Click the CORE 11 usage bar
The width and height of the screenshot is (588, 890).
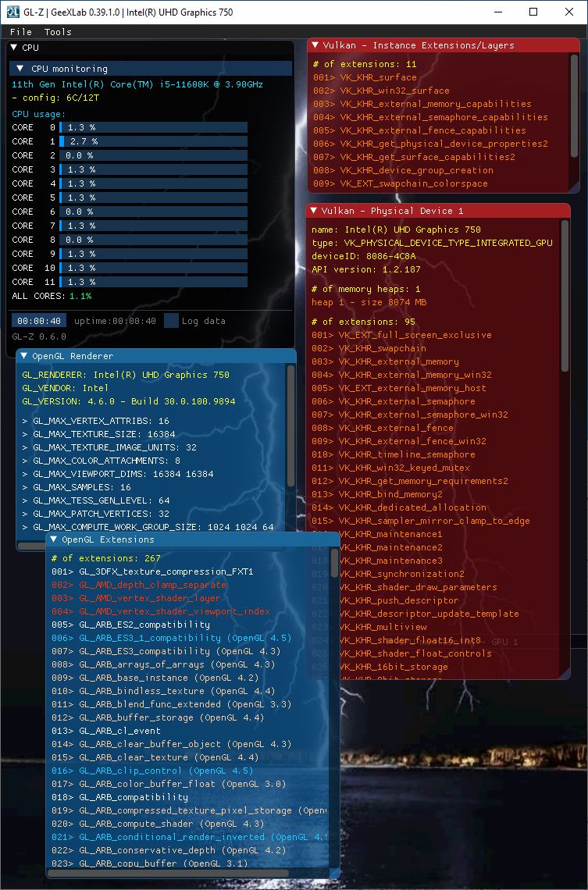tap(153, 282)
